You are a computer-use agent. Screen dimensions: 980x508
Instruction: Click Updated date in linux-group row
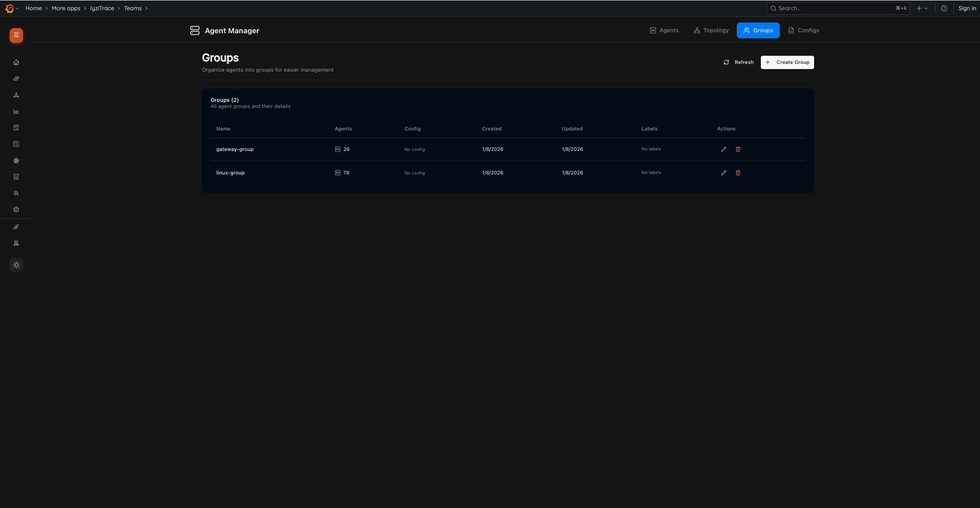pos(572,173)
